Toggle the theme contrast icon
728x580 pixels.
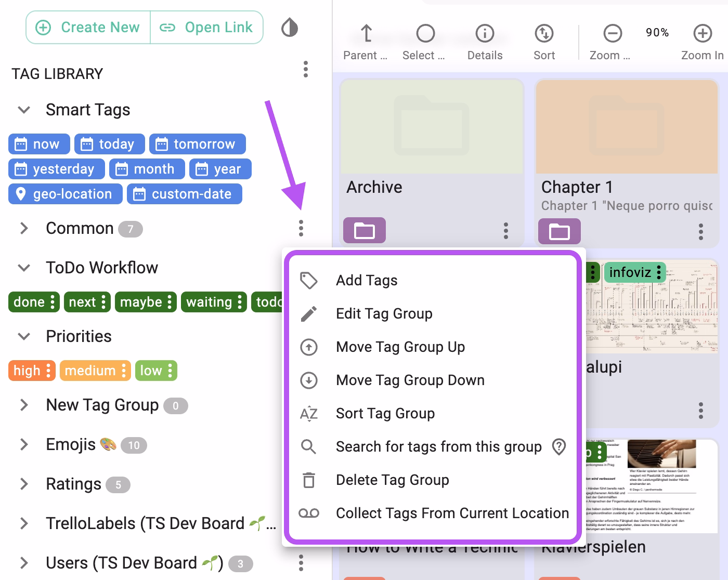click(x=290, y=27)
